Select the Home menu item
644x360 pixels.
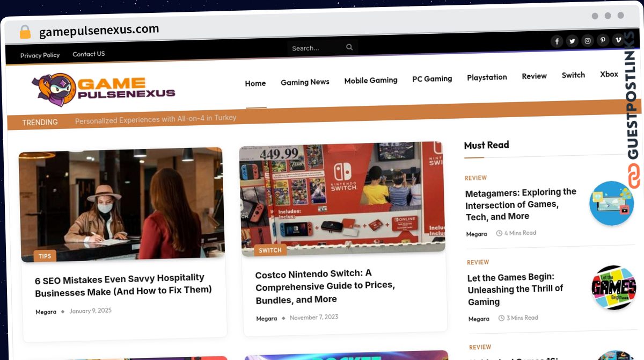255,83
